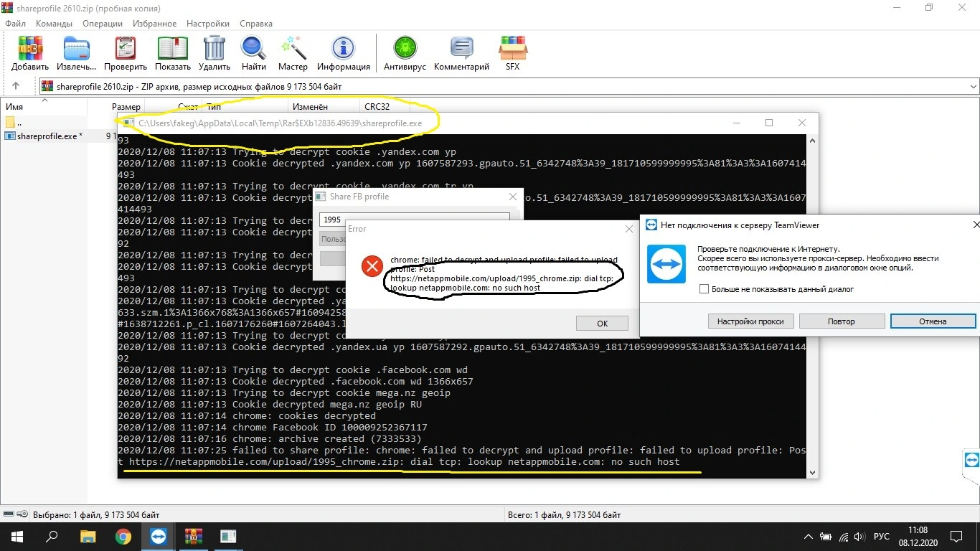This screenshot has height=551, width=980.
Task: Click the Настройки прокси button
Action: (x=750, y=321)
